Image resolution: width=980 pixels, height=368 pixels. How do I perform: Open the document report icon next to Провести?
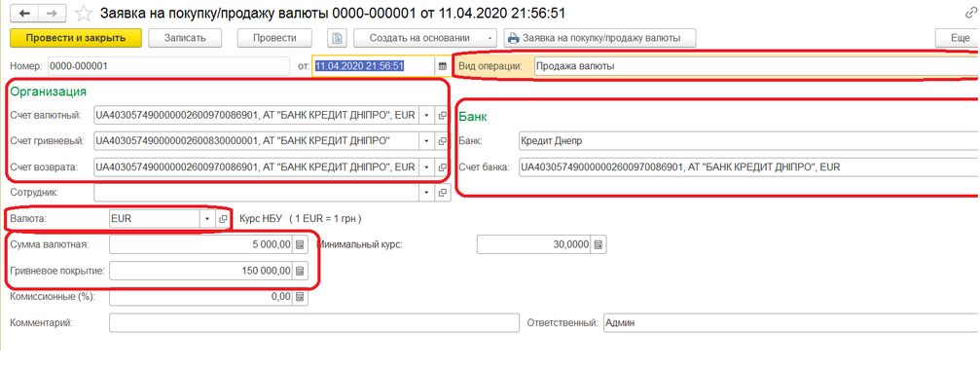click(338, 38)
